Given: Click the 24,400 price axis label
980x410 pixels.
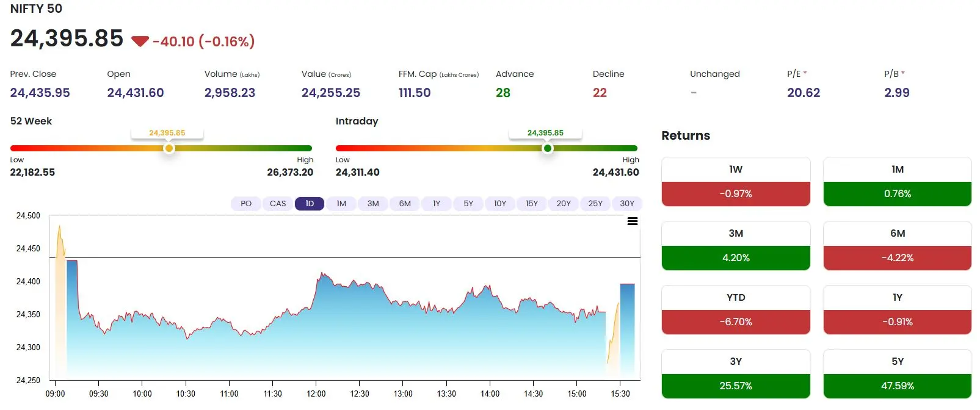Looking at the screenshot, I should [x=28, y=281].
